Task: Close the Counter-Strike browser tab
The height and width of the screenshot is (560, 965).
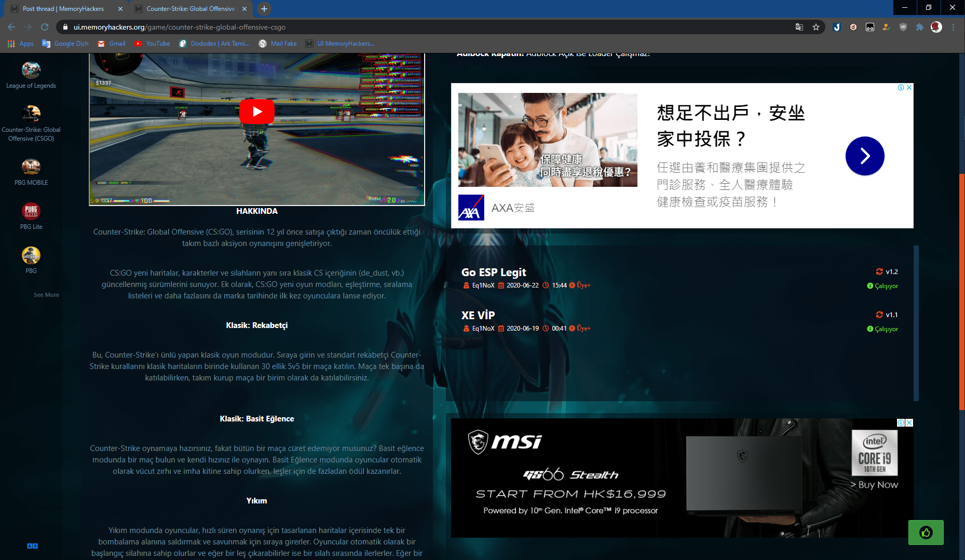Action: click(245, 9)
